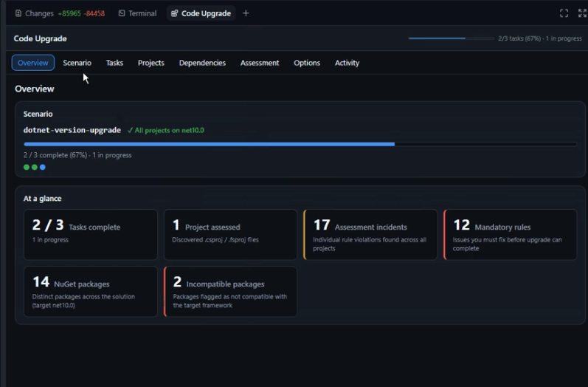Select the Code Upgrade tab
Viewport: 588px width, 387px height.
[201, 13]
